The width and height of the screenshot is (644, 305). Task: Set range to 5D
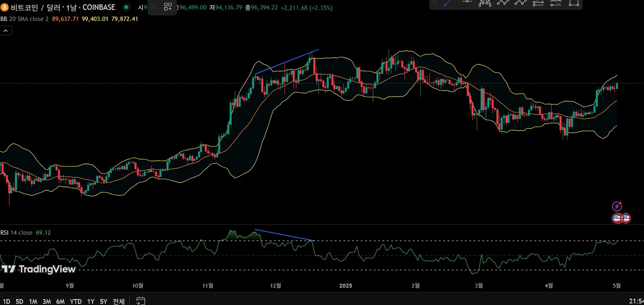coord(19,301)
